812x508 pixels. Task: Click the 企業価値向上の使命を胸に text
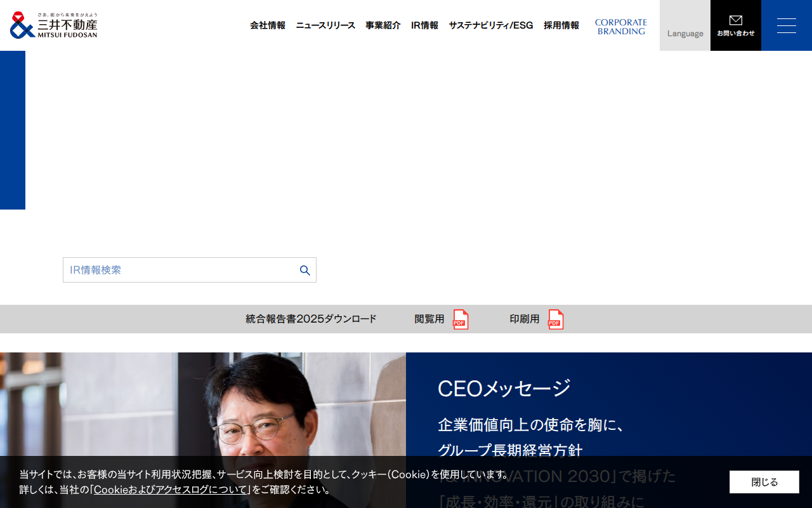point(532,425)
